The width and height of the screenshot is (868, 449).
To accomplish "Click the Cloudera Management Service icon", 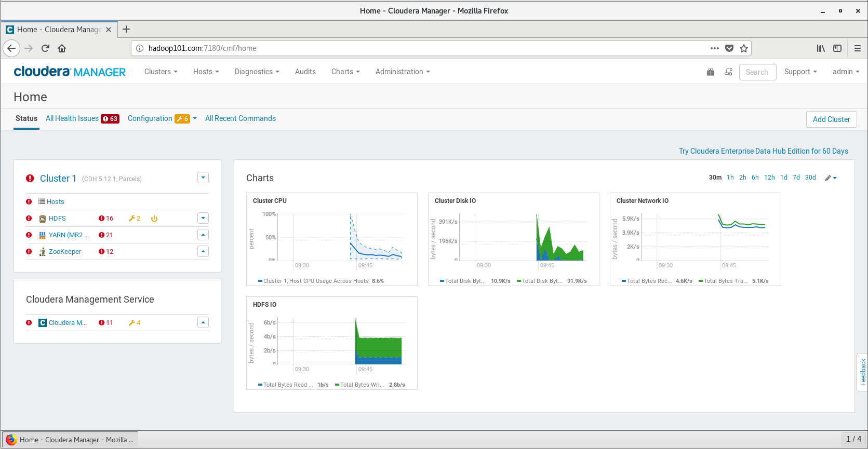I will 43,323.
